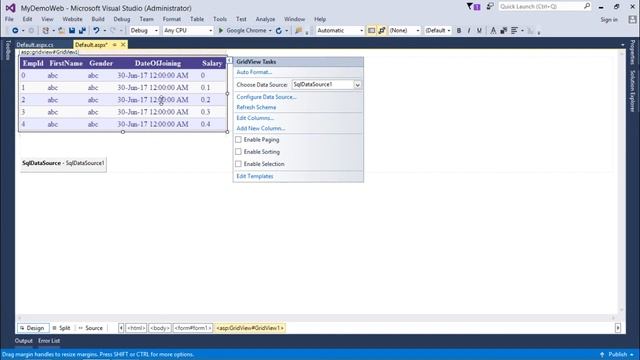640x360 pixels.
Task: Collapse GridView smart tag arrow
Action: tap(229, 60)
